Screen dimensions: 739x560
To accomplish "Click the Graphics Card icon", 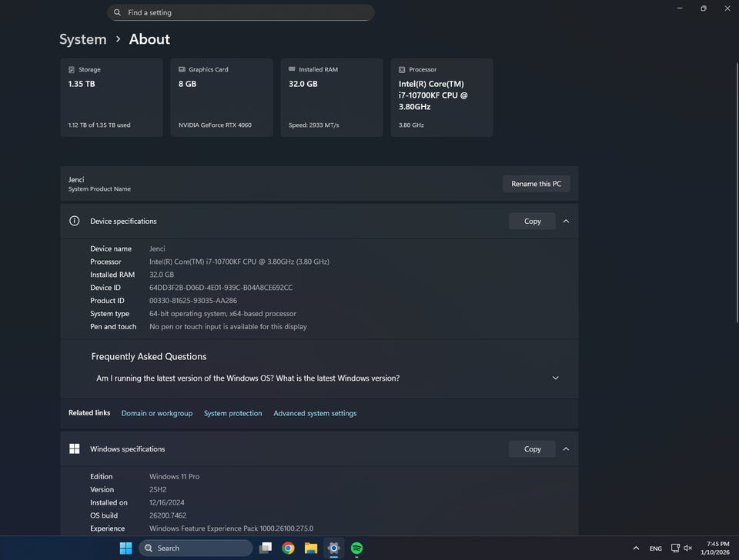I will tap(182, 69).
